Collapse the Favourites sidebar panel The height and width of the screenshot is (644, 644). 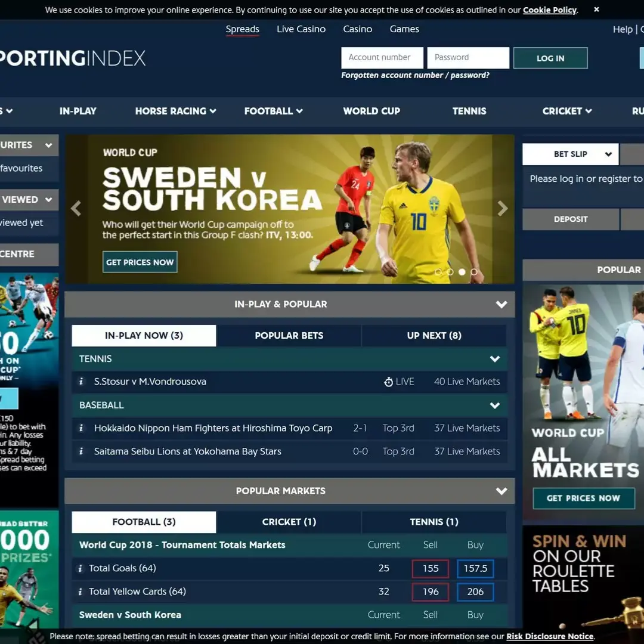48,145
